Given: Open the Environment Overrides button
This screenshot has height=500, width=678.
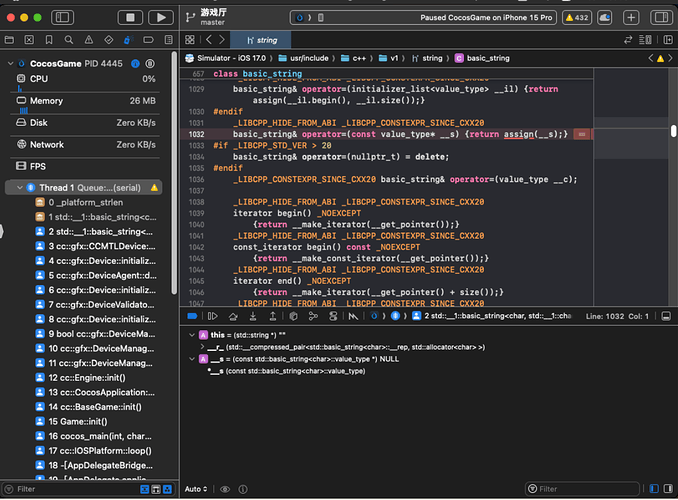Looking at the screenshot, I should 333,316.
